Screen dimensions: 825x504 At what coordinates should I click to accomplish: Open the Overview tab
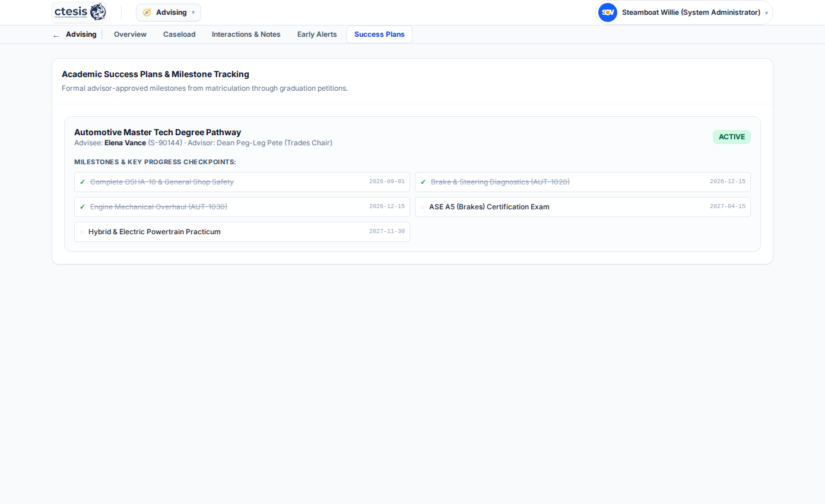(x=130, y=34)
